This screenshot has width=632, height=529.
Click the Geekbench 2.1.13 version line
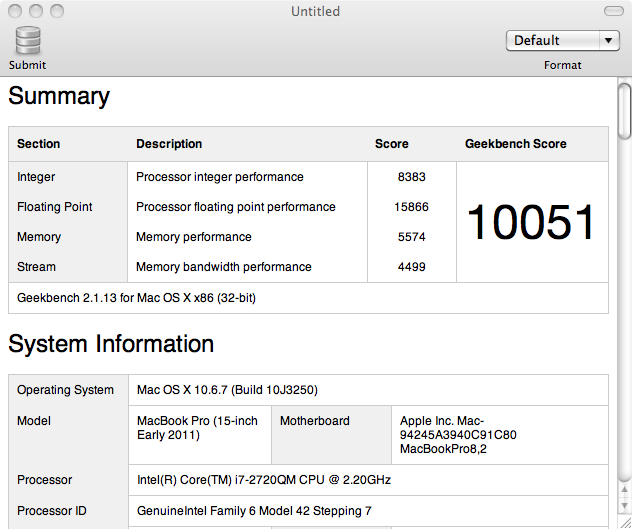[x=136, y=298]
